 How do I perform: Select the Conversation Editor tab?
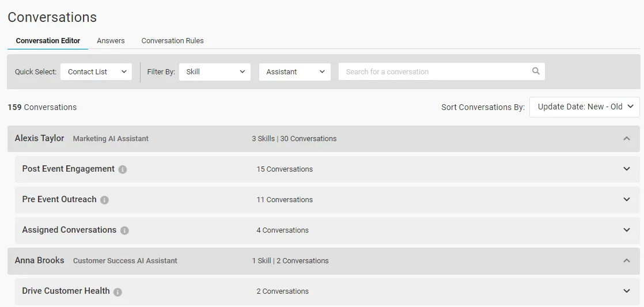coord(48,41)
